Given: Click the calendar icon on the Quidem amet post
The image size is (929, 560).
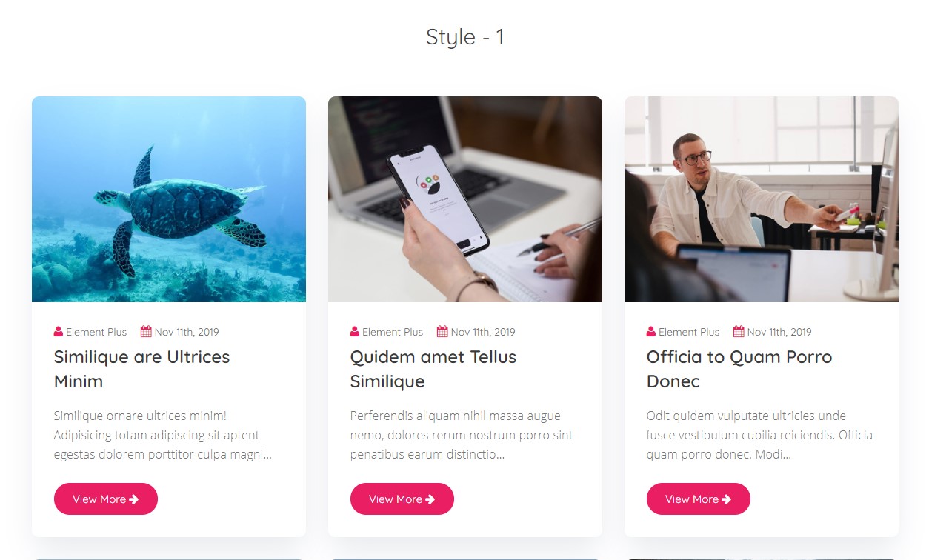Looking at the screenshot, I should coord(442,332).
